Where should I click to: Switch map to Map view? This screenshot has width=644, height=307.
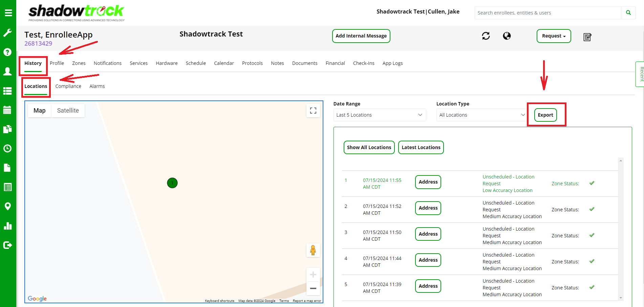coord(39,111)
